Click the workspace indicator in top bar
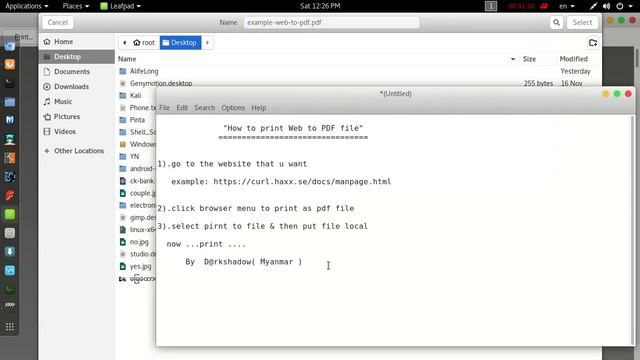640x360 pixels. click(491, 6)
